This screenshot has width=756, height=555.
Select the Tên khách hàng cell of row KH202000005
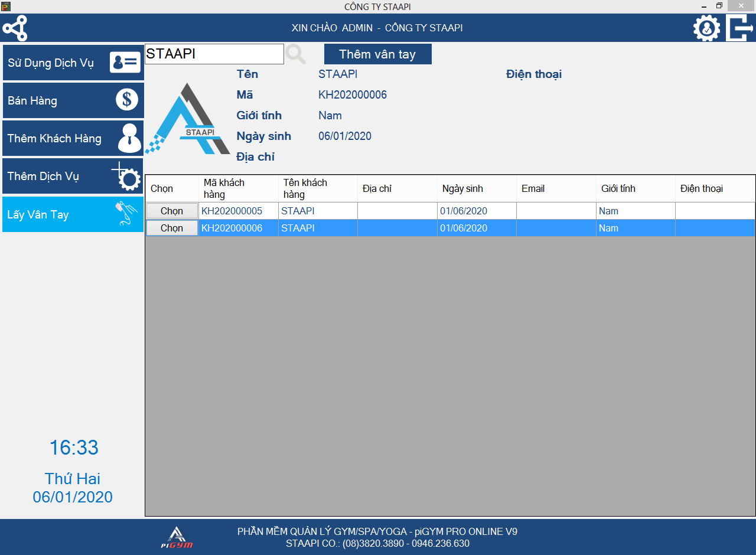(x=318, y=211)
